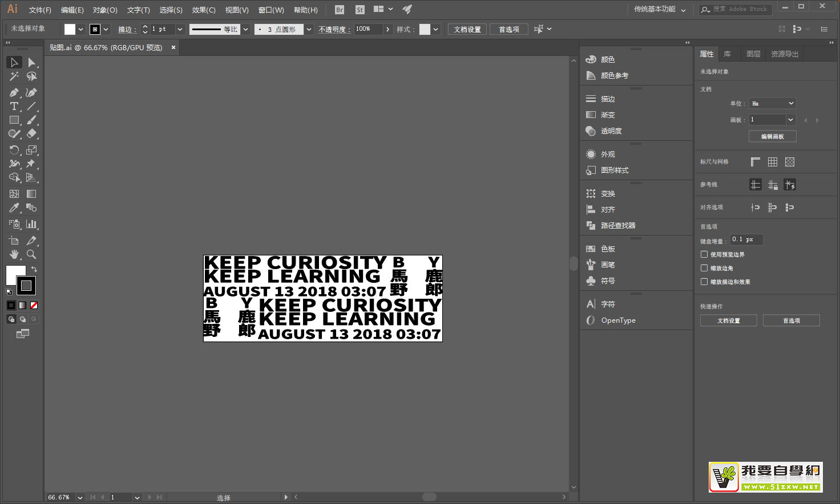
Task: Click the 编辑画板 button
Action: pos(772,136)
